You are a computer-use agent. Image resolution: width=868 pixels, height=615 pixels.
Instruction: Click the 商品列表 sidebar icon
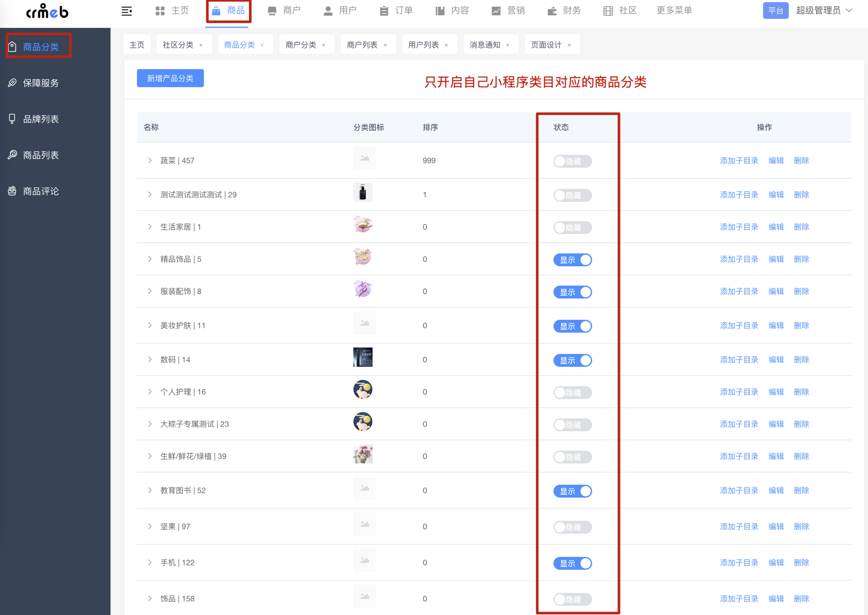click(x=12, y=155)
